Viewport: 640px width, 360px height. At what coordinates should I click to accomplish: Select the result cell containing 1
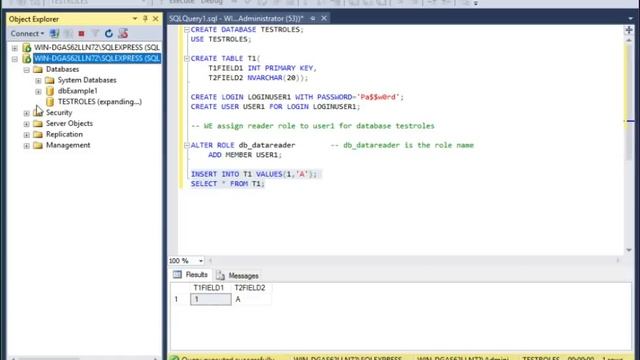point(211,299)
